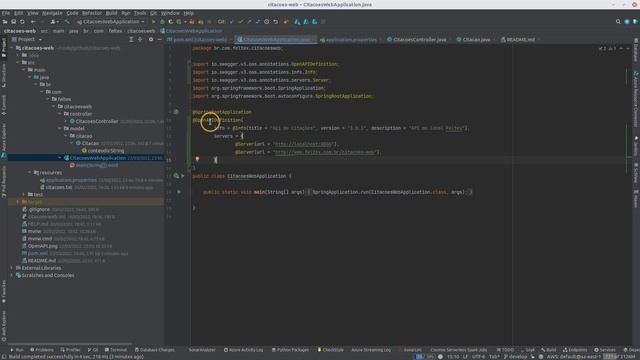Open Database tool window on right strip
The height and width of the screenshot is (360, 640).
[636, 50]
